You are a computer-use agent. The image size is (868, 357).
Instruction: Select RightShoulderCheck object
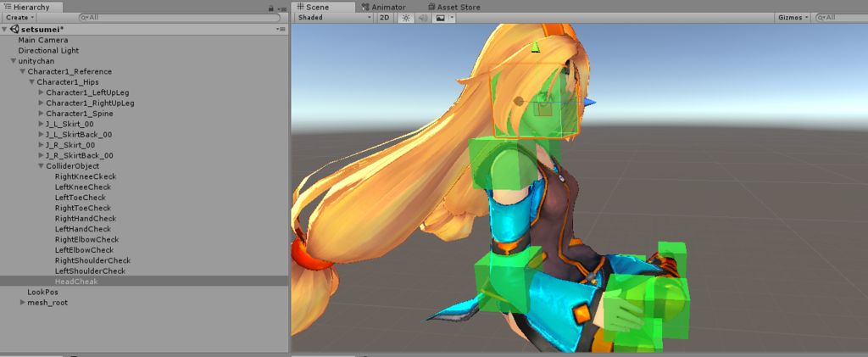pos(92,260)
